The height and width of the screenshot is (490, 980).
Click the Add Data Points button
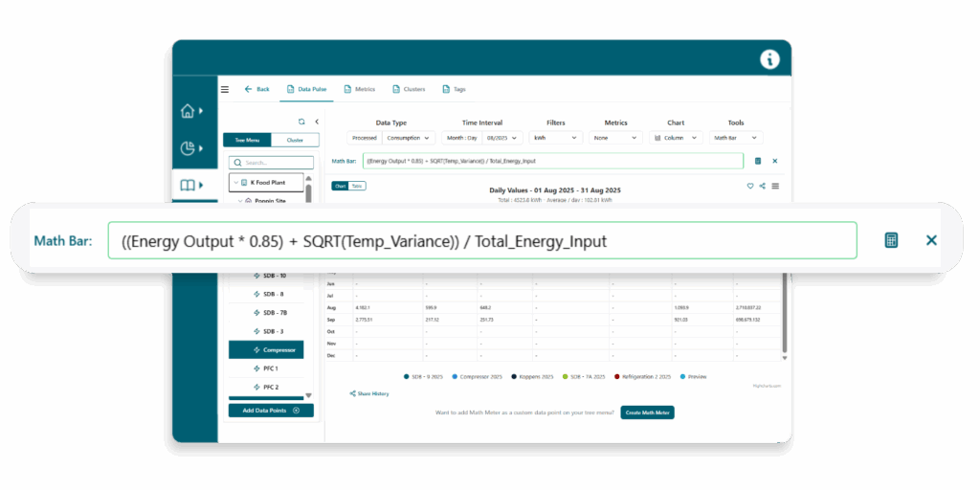coord(271,411)
